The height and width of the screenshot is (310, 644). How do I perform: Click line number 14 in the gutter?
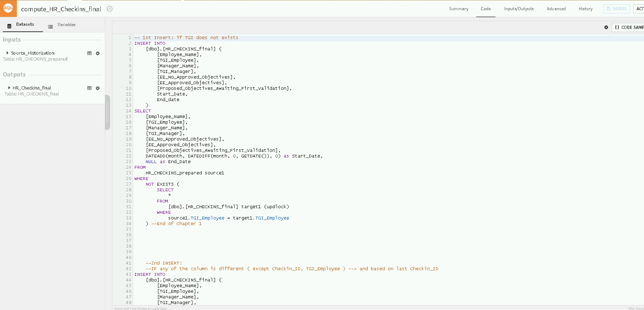[128, 111]
